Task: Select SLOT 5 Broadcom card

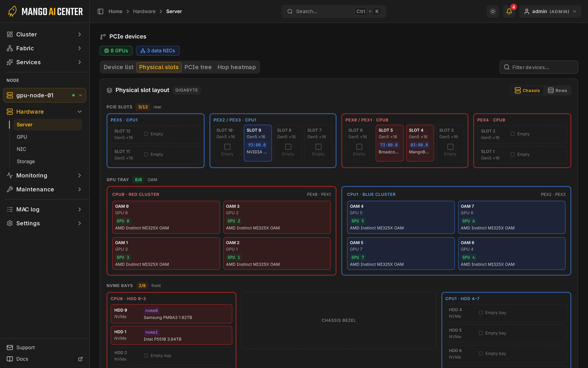Action: tap(390, 143)
